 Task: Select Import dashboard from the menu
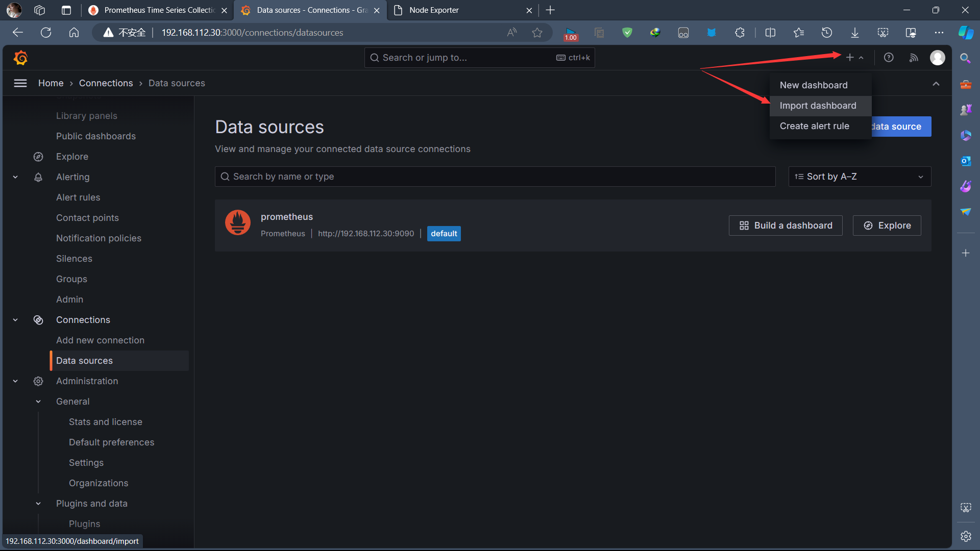point(817,106)
